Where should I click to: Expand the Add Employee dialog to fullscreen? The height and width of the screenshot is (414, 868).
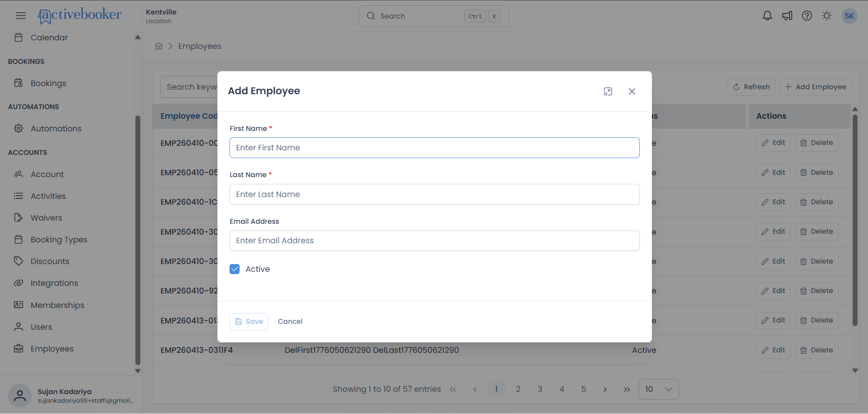click(608, 91)
